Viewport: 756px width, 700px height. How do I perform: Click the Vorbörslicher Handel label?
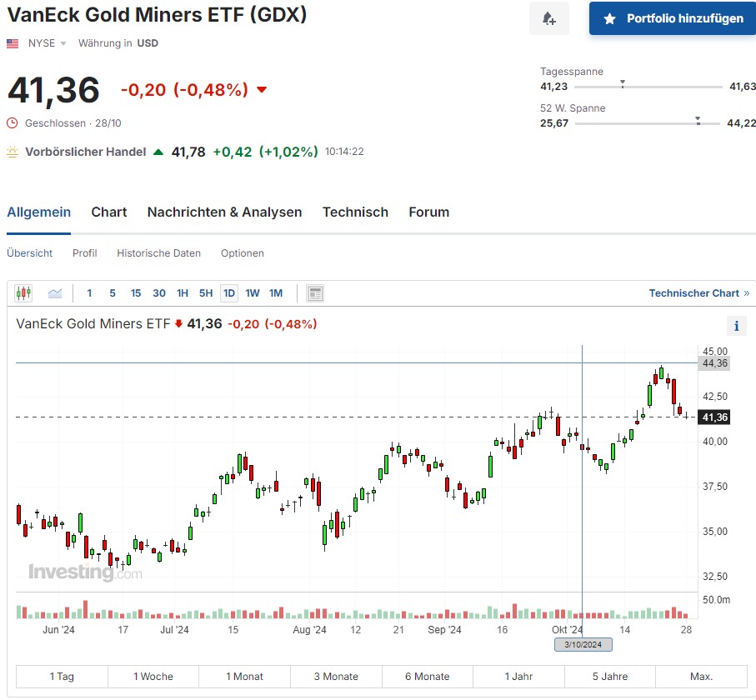point(86,152)
